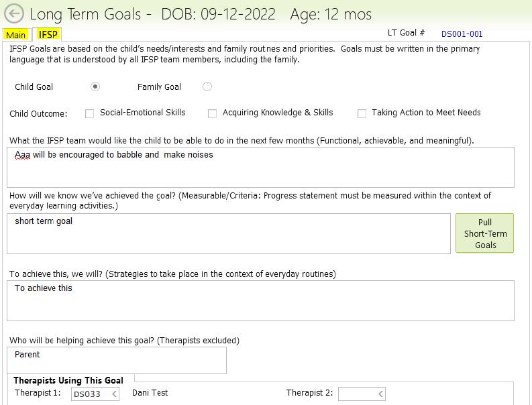The image size is (532, 405).
Task: Expand the Therapist 1 dropdown arrow
Action: click(114, 394)
